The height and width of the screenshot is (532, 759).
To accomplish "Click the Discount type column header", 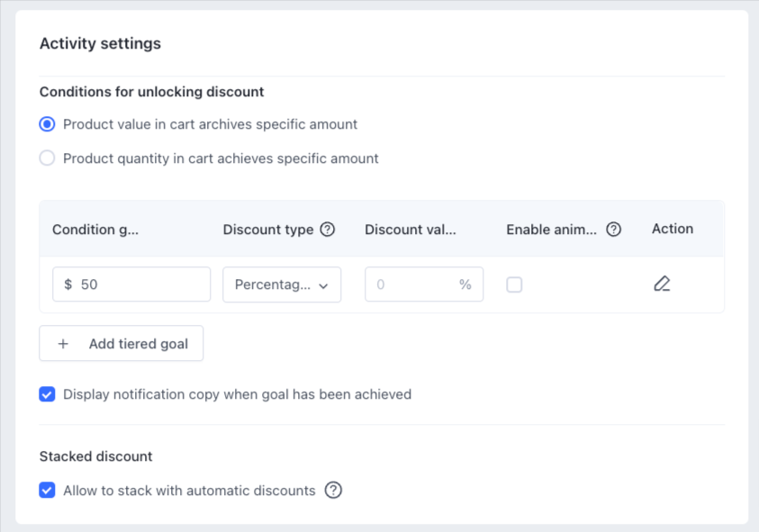I will [x=268, y=230].
